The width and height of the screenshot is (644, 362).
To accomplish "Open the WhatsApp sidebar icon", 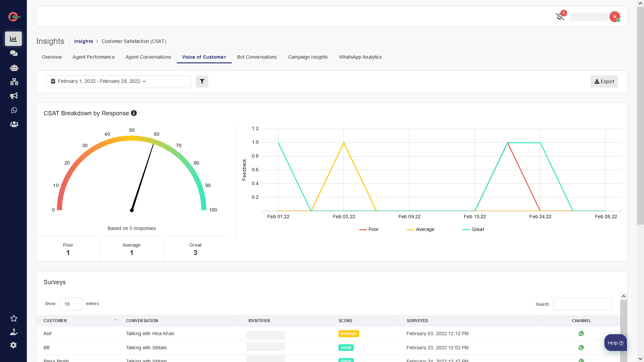I will 14,110.
